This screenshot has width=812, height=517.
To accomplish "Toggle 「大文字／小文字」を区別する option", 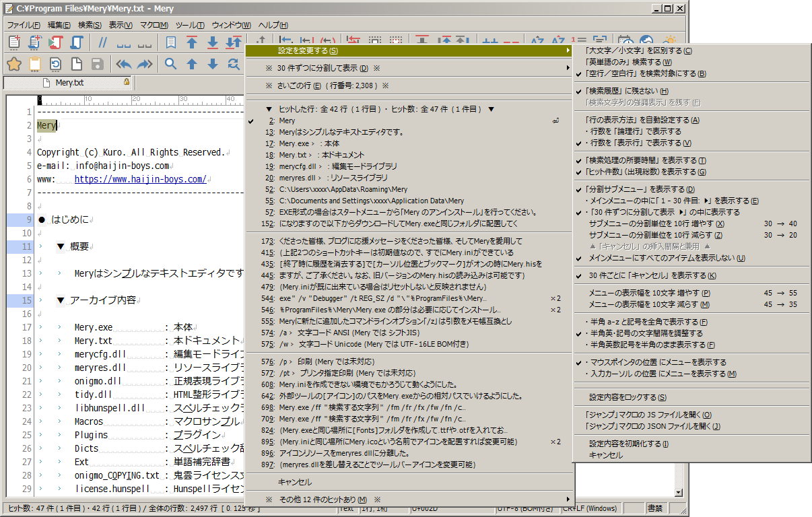I will click(x=691, y=50).
